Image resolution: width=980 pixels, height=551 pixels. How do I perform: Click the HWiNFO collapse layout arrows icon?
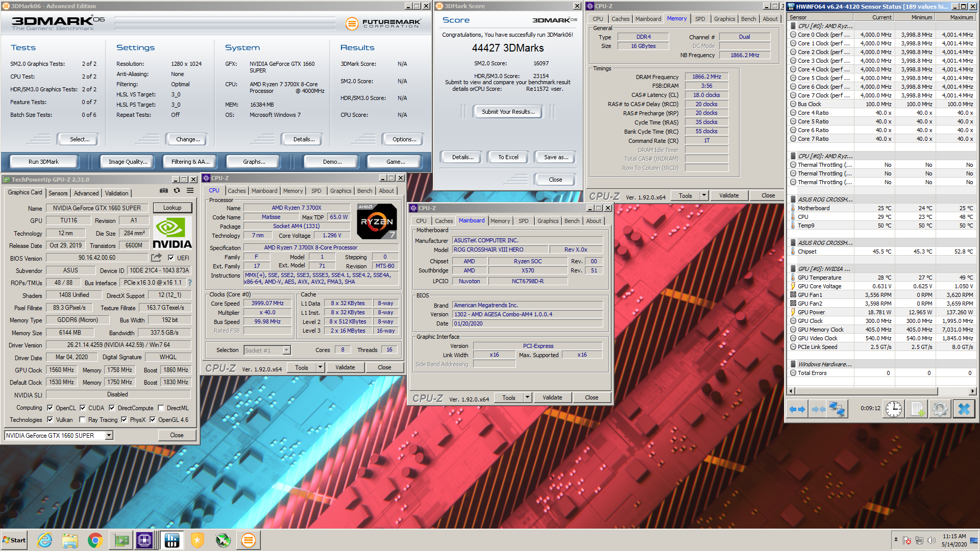(x=818, y=409)
